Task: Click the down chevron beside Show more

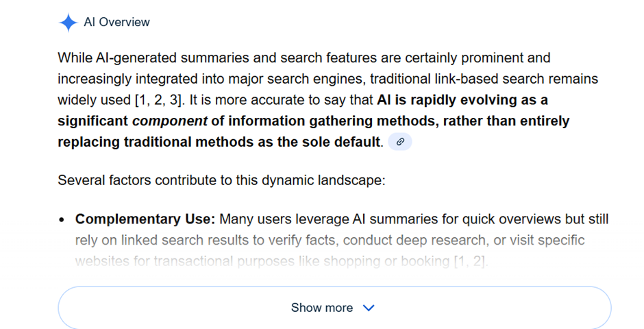Action: click(369, 308)
